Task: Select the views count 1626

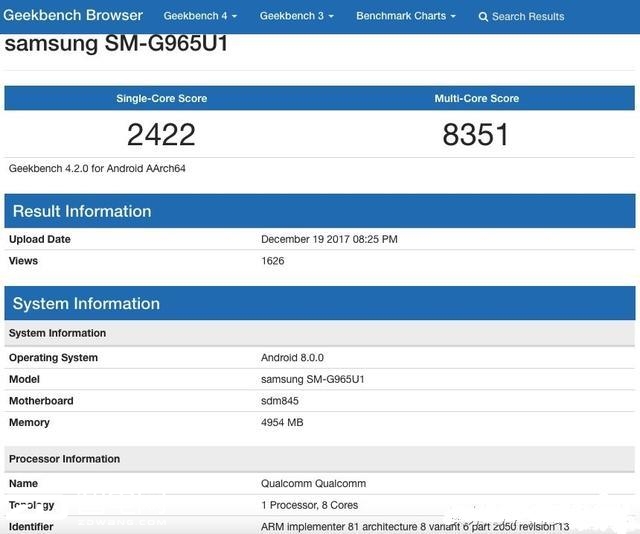Action: (x=273, y=261)
